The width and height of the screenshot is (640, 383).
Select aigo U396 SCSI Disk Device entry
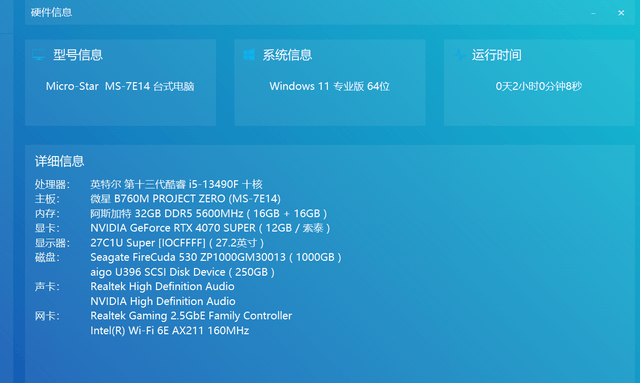182,272
